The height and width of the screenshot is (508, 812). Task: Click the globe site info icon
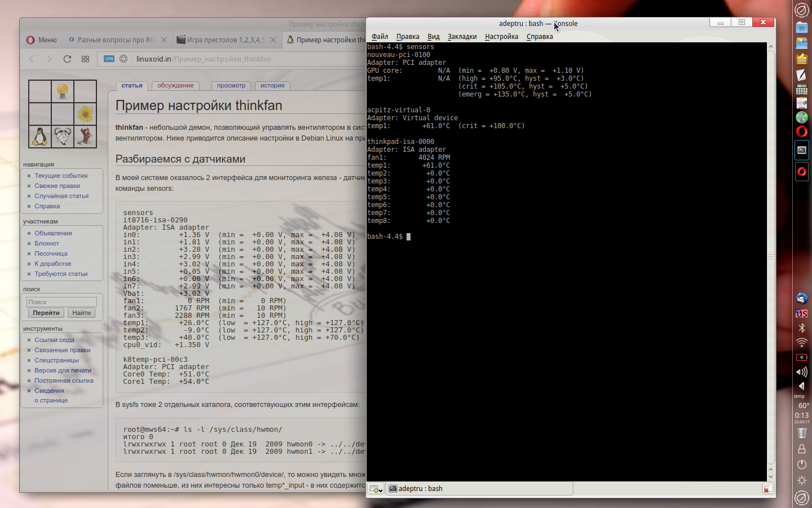point(123,59)
